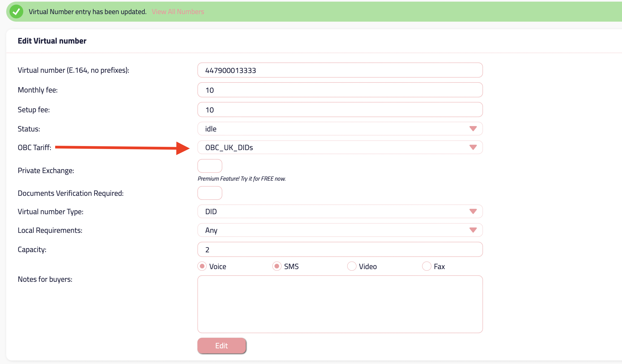Select the Fax radio option
The width and height of the screenshot is (622, 364).
pyautogui.click(x=426, y=266)
